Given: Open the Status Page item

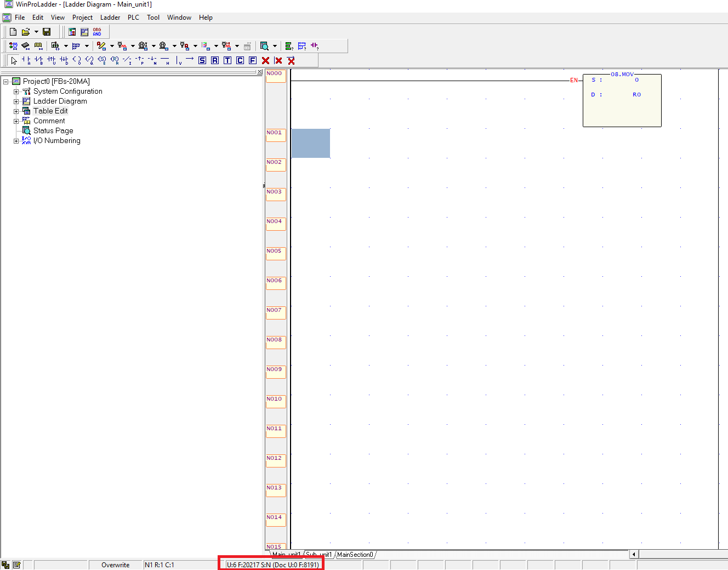Looking at the screenshot, I should (53, 130).
